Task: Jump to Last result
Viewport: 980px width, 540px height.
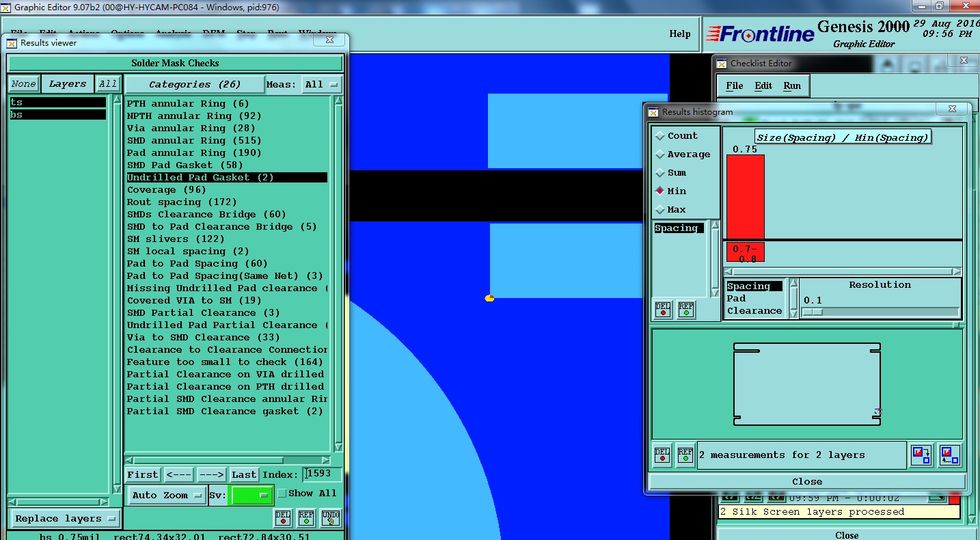Action: pos(244,475)
